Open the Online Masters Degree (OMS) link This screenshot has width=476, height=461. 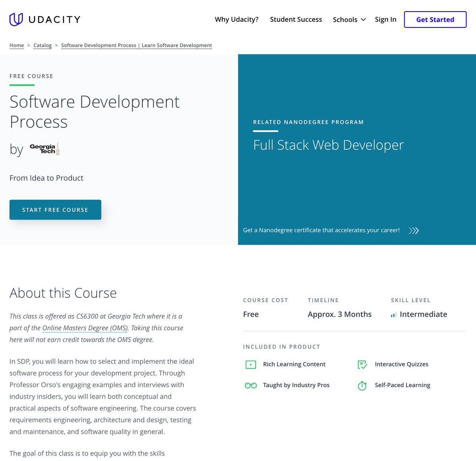85,328
